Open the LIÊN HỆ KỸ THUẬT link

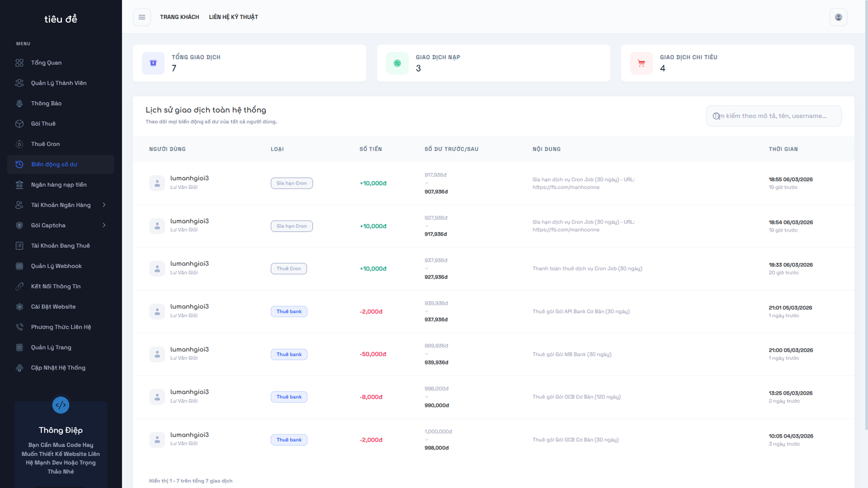click(x=233, y=17)
